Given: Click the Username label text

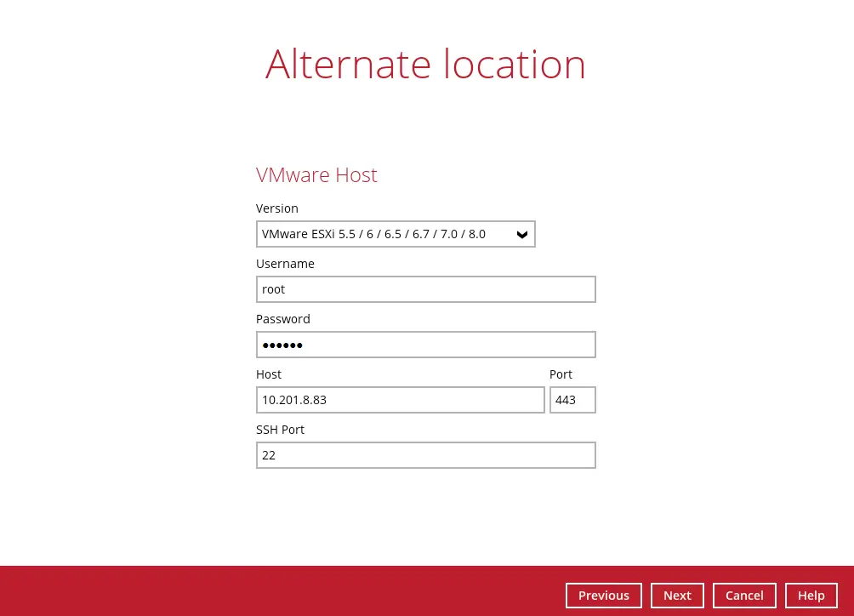Looking at the screenshot, I should tap(285, 264).
